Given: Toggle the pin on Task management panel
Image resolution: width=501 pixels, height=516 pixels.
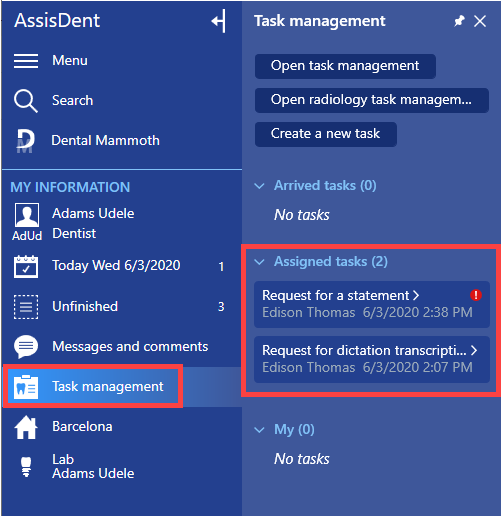Looking at the screenshot, I should pos(459,21).
